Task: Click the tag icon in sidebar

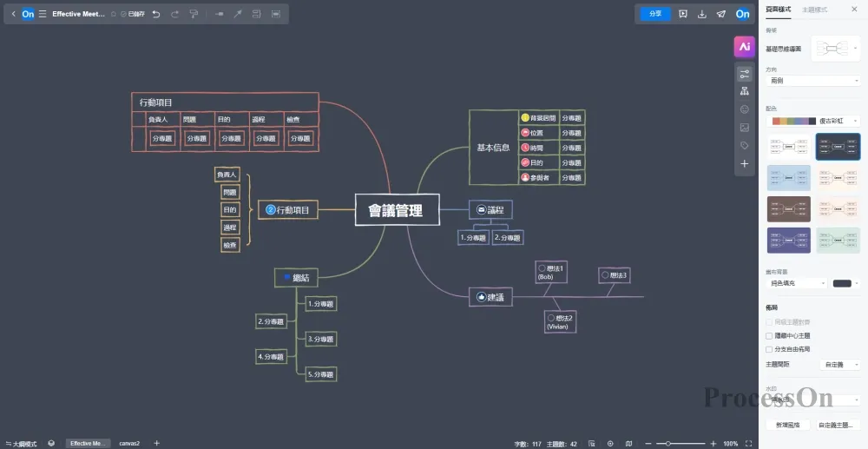Action: click(744, 145)
